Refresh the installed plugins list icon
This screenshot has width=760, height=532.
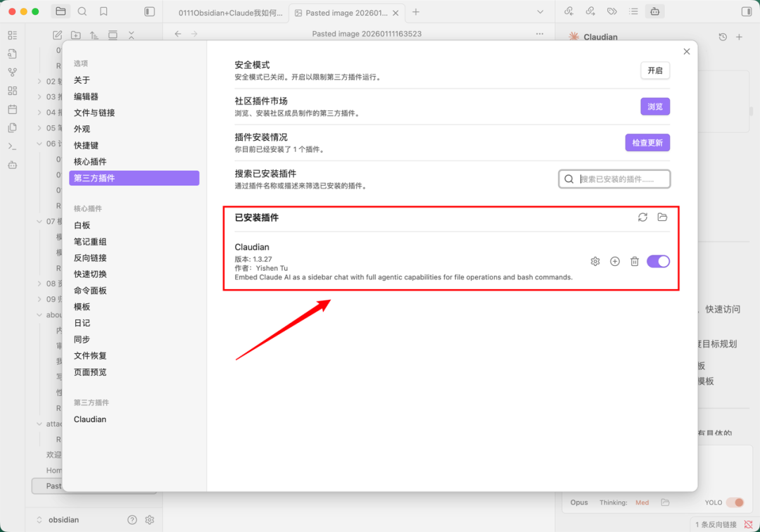(x=642, y=217)
